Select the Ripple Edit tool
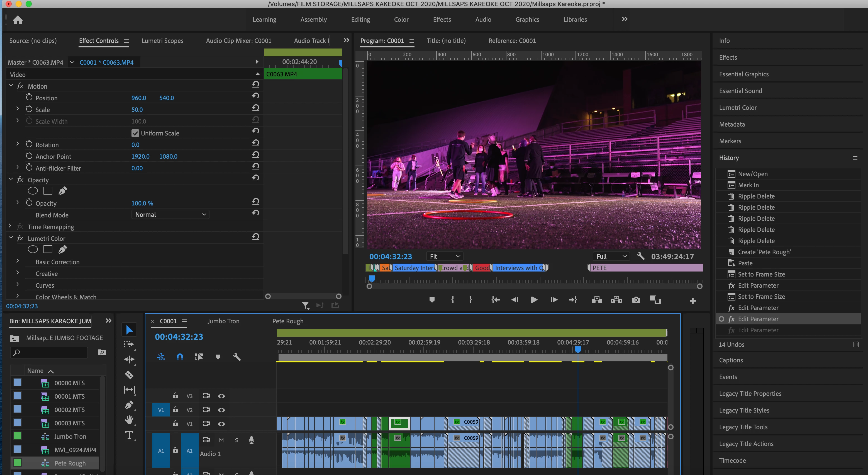The width and height of the screenshot is (868, 475). coord(129,359)
